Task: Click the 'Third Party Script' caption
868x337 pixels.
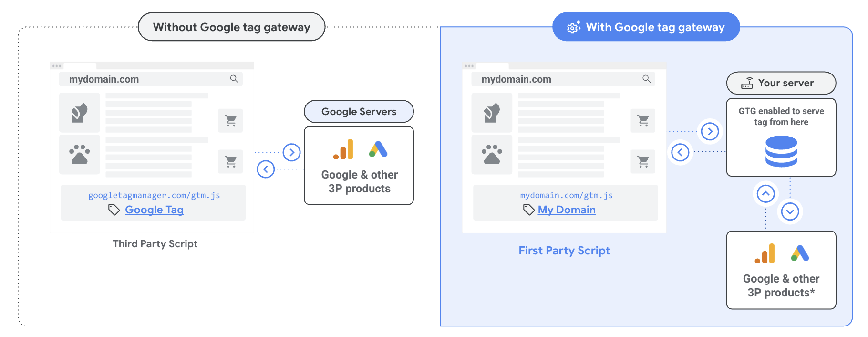Action: click(155, 244)
